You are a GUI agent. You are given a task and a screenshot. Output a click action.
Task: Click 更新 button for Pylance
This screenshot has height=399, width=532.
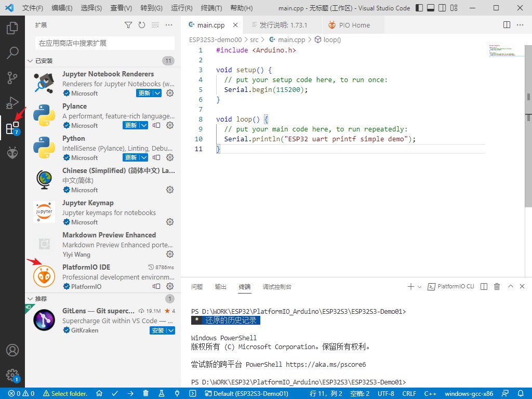coord(131,126)
